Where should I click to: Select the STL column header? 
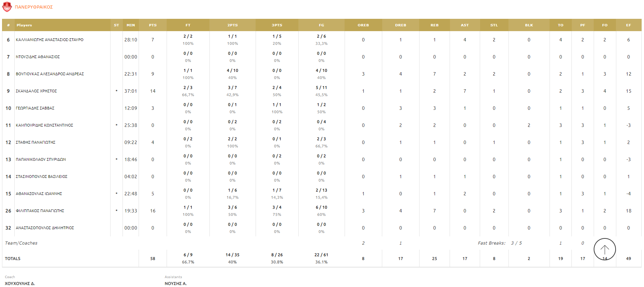[494, 25]
